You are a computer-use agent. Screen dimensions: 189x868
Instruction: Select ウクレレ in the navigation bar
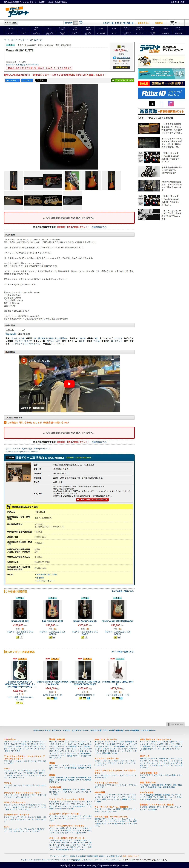click(49, 29)
